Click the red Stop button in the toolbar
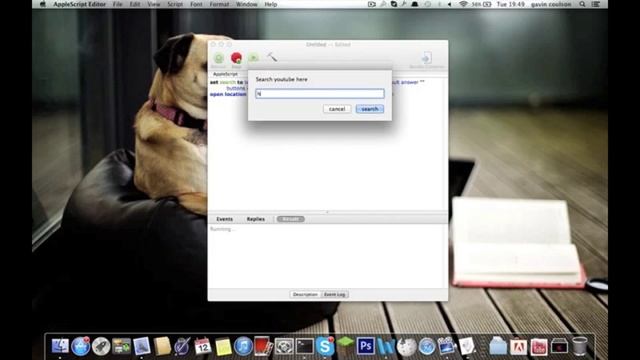640x360 pixels. [236, 58]
